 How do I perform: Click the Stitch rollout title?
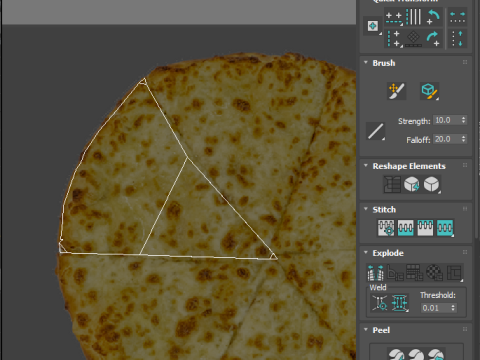click(384, 210)
